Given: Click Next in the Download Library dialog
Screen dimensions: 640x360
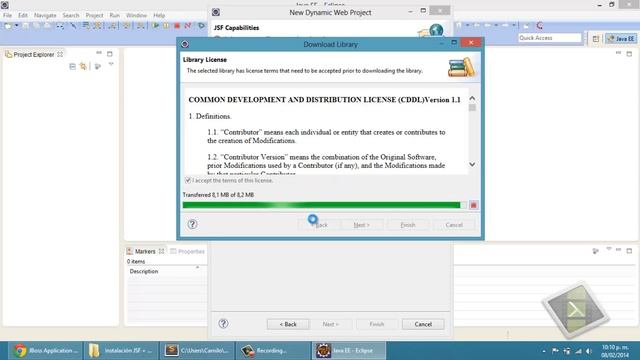Looking at the screenshot, I should coord(362,225).
